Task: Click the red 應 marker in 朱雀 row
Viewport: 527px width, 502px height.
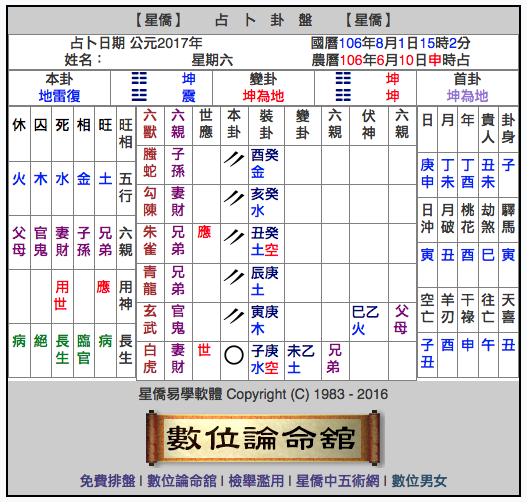Action: point(204,232)
